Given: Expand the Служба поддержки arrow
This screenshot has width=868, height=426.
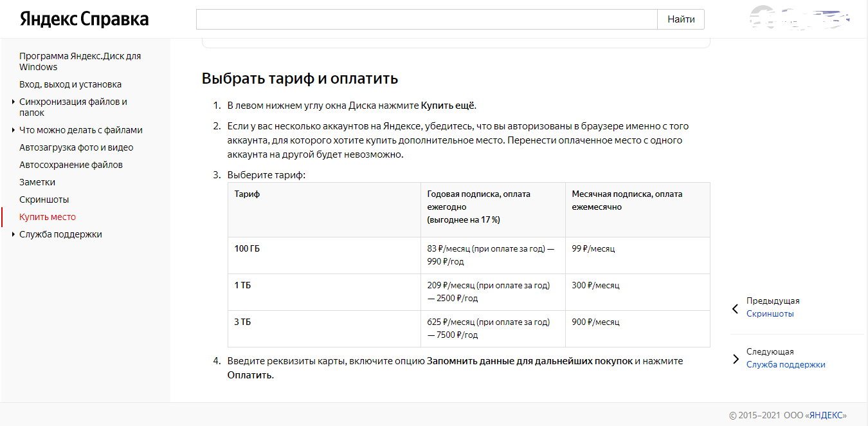Looking at the screenshot, I should click(x=14, y=234).
